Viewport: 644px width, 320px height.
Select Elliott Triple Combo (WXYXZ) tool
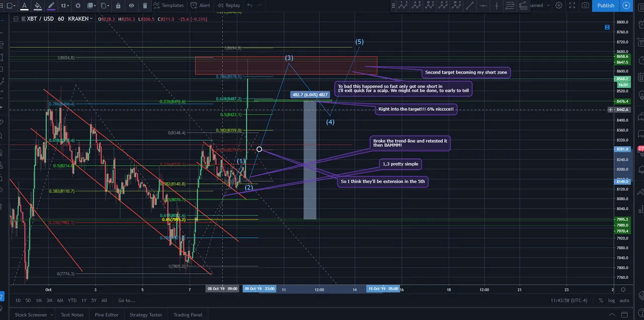tap(430, 6)
